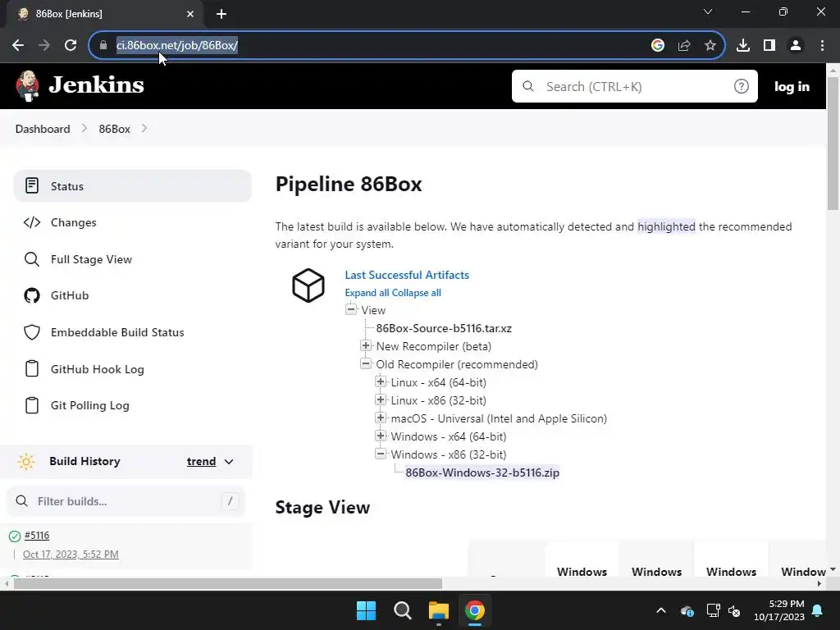Click the Google account icon in address bar
The image size is (840, 630).
click(658, 46)
